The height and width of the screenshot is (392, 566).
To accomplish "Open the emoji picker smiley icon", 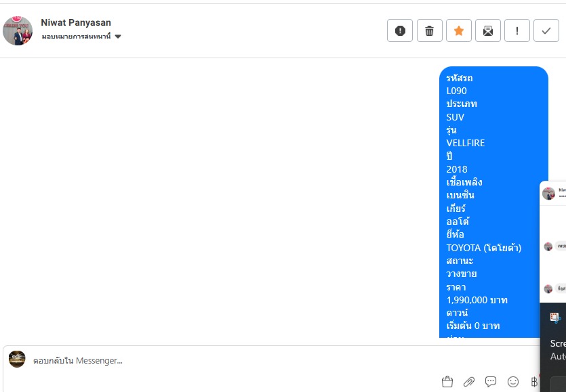I will 513,382.
